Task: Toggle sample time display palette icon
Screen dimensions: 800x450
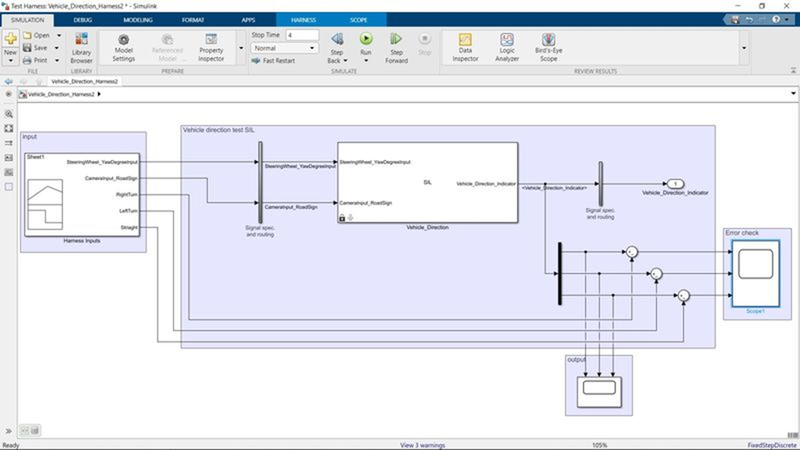Action: pyautogui.click(x=9, y=143)
